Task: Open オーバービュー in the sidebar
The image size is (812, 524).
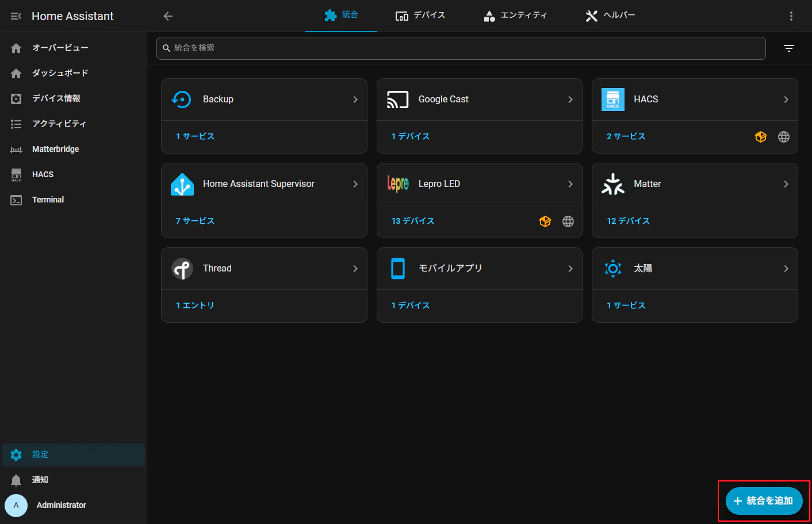Action: pyautogui.click(x=74, y=48)
